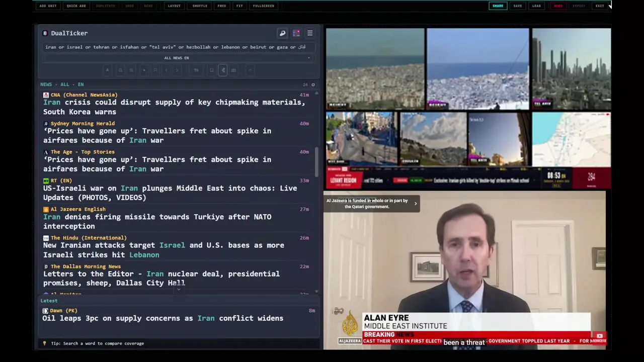Select the first Beirut coastal webcam thumbnail
The height and width of the screenshot is (362, 644).
pyautogui.click(x=375, y=69)
